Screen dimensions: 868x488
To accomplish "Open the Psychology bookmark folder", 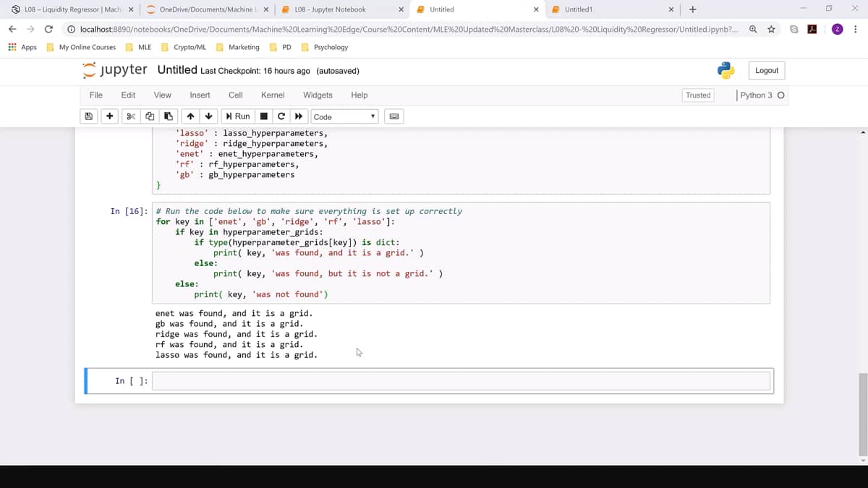I will coord(324,47).
